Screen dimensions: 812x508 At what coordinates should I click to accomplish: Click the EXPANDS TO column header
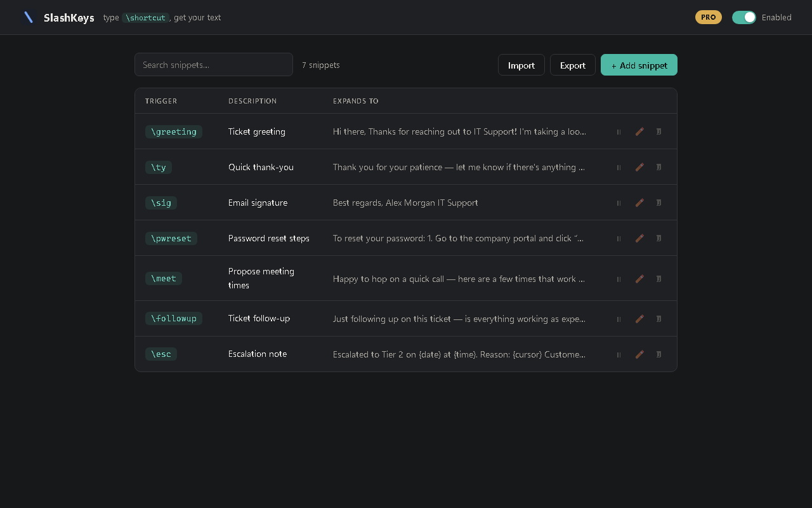[x=356, y=101]
